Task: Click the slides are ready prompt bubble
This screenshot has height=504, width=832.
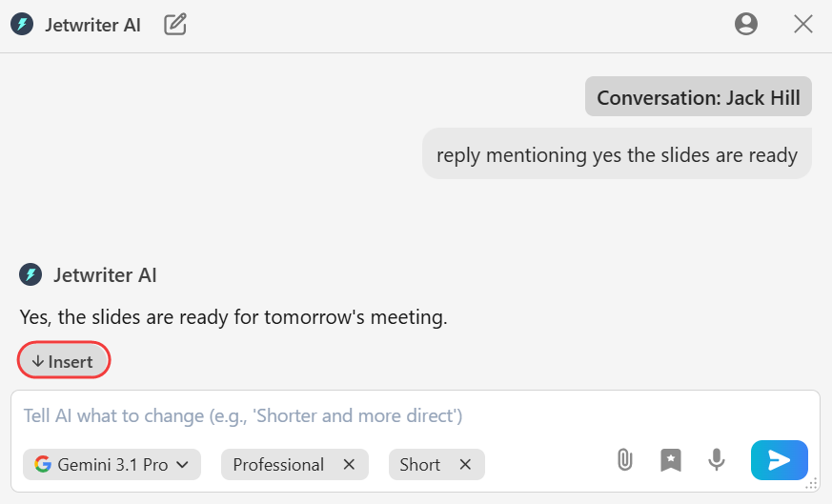Action: 617,154
